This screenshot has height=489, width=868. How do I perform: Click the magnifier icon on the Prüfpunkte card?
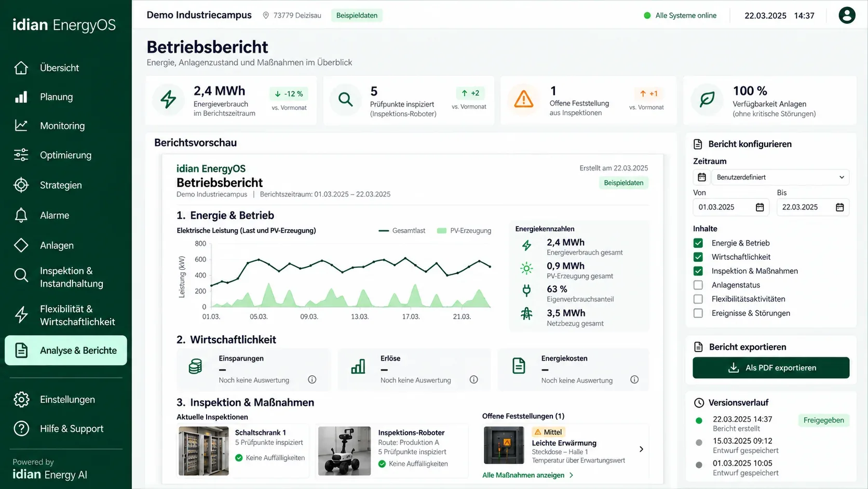pyautogui.click(x=345, y=99)
